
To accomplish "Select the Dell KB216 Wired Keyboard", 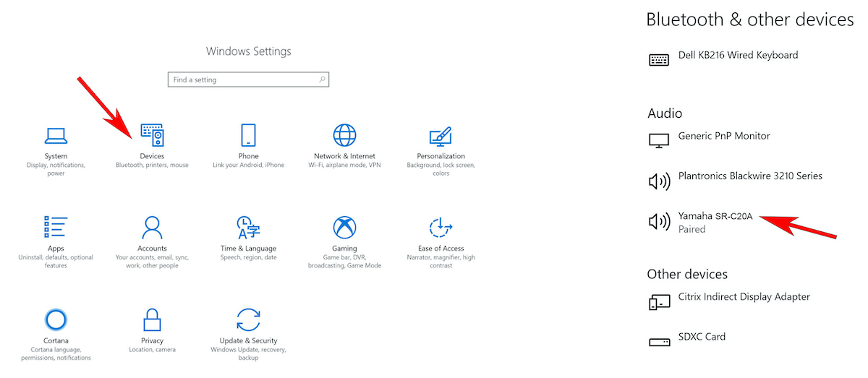I will click(737, 56).
